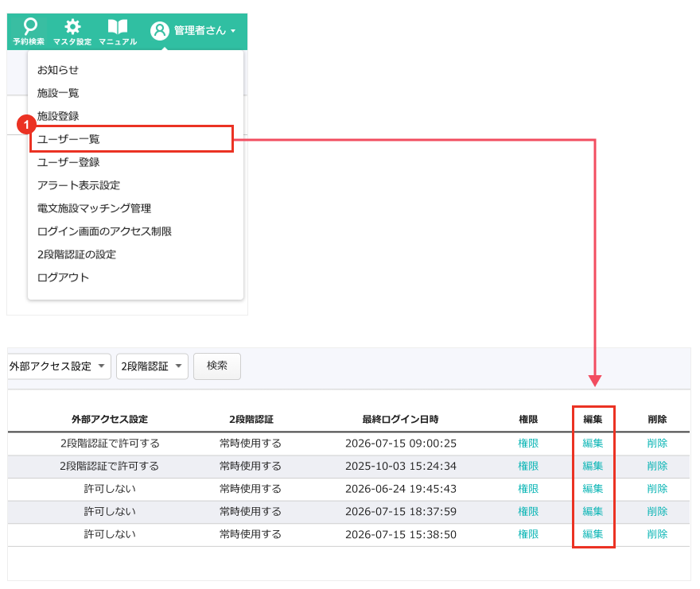Select the cell 2025-10-03 15:24:34
Image resolution: width=700 pixels, height=589 pixels.
401,466
